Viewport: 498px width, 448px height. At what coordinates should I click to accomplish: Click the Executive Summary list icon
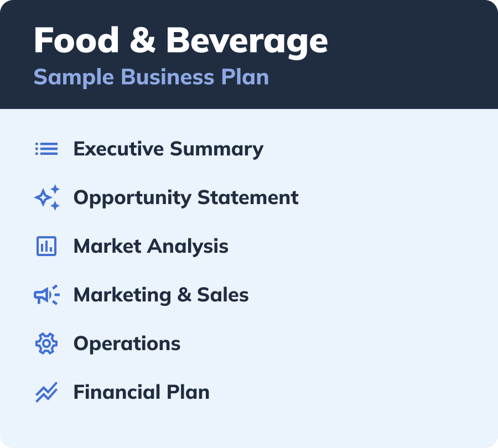point(46,149)
